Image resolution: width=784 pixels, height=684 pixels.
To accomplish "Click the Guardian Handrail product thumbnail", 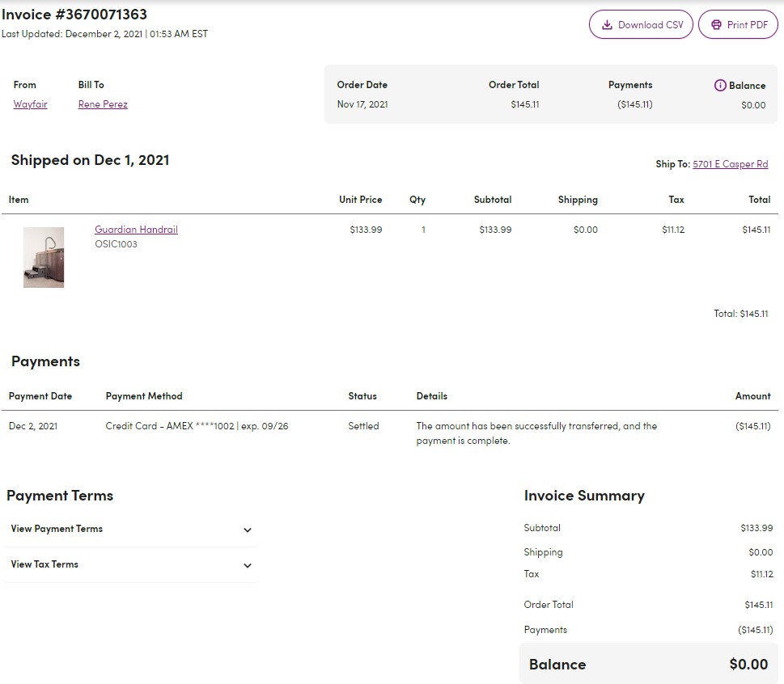I will [x=44, y=257].
